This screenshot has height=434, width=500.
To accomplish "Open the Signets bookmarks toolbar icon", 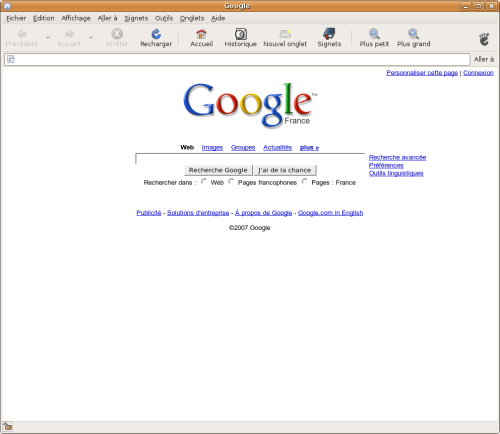I will click(329, 38).
